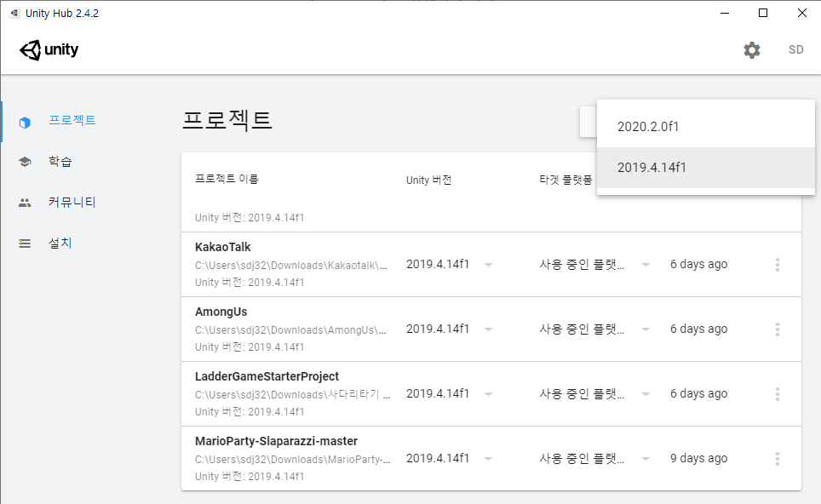Click the 9 days ago timestamp
This screenshot has height=504, width=821.
[x=698, y=459]
